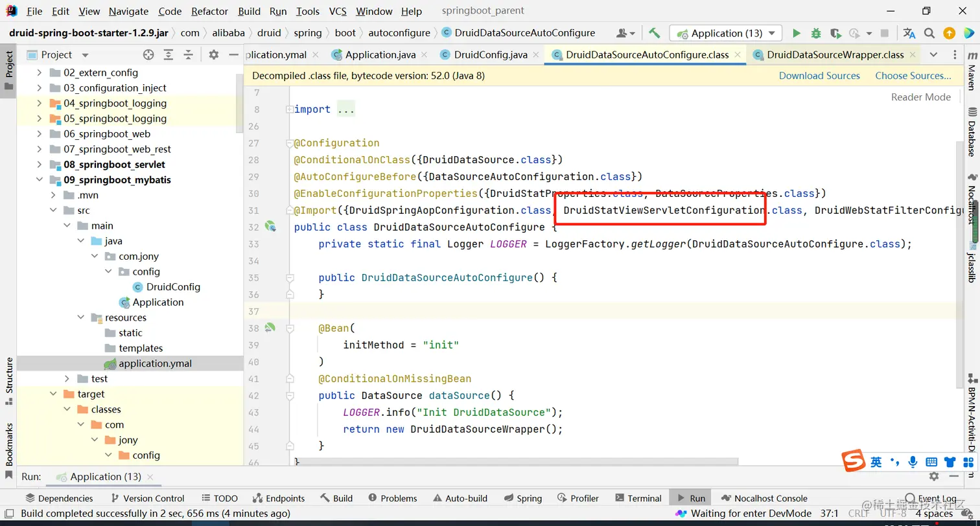Click the Sogou microphone voice input icon
The width and height of the screenshot is (980, 526).
click(913, 462)
